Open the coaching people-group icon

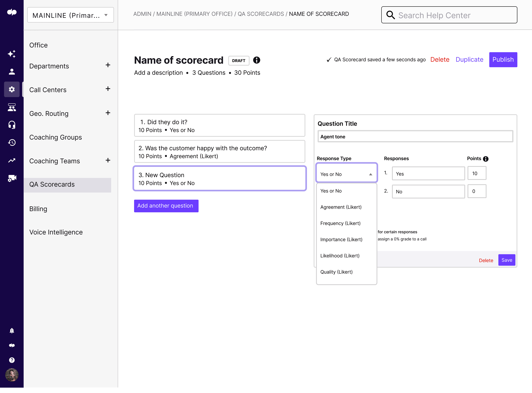(12, 107)
